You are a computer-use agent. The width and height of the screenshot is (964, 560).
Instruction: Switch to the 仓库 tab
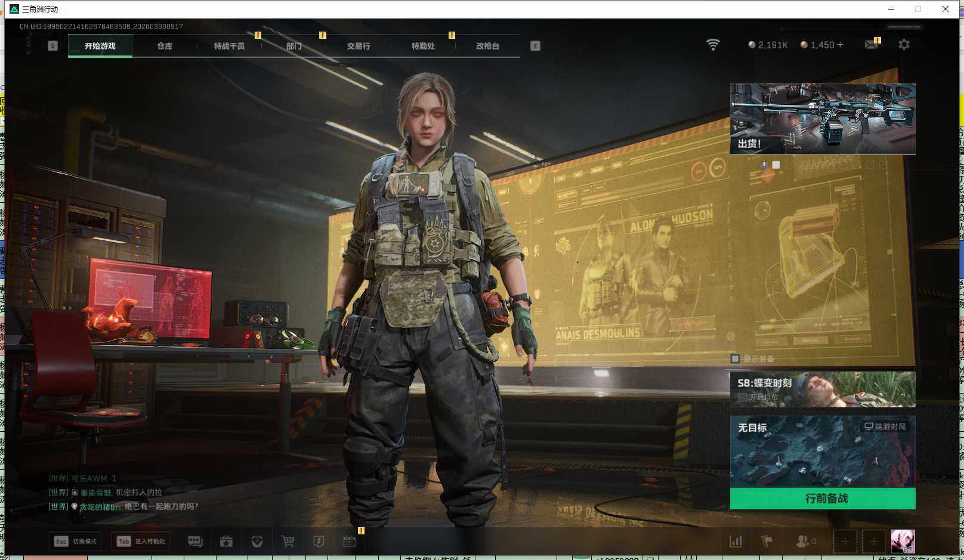(165, 46)
